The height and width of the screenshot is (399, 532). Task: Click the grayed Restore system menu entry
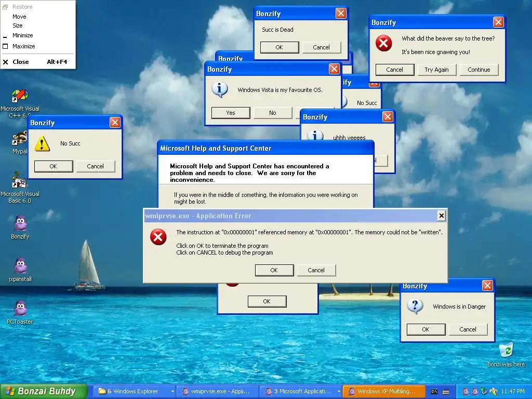tap(38, 7)
